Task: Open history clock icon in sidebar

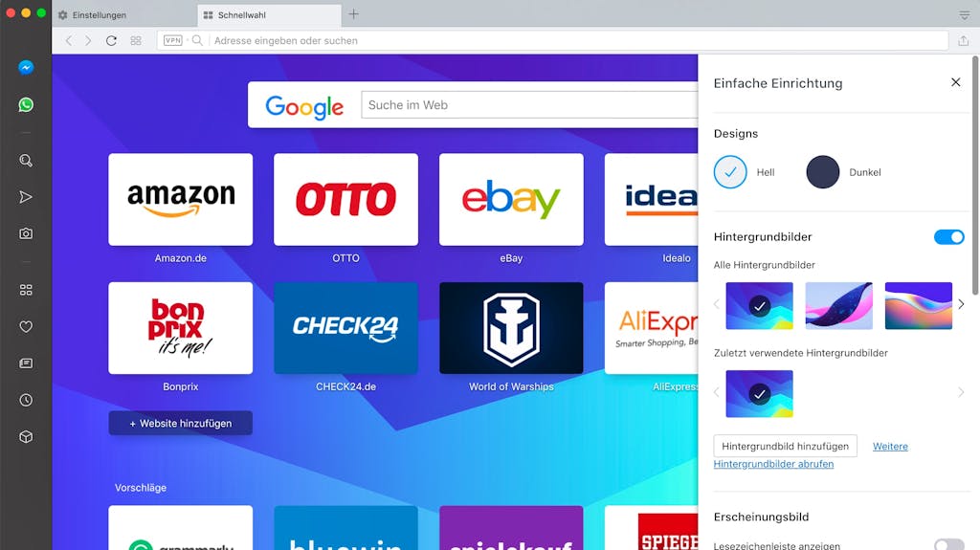Action: pos(26,400)
